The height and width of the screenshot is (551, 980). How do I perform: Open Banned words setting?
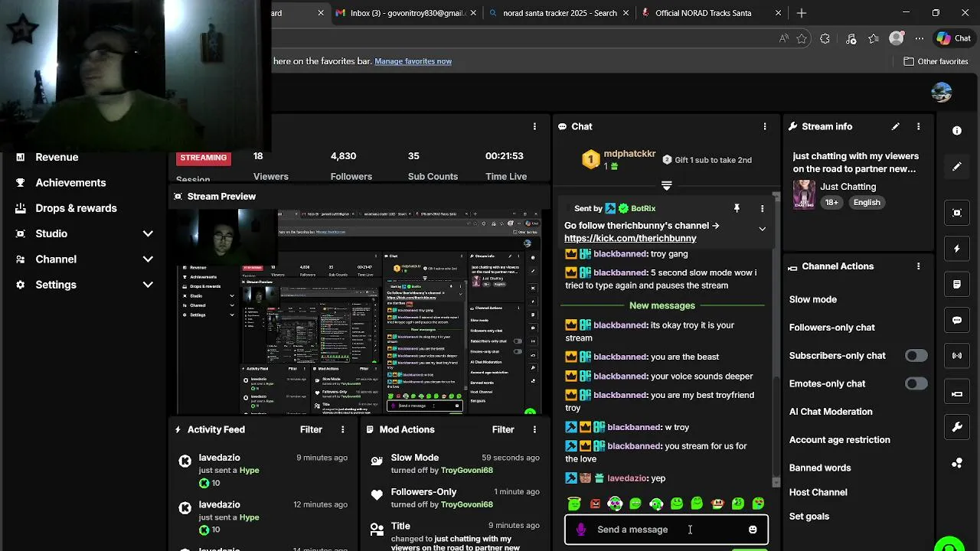(820, 468)
